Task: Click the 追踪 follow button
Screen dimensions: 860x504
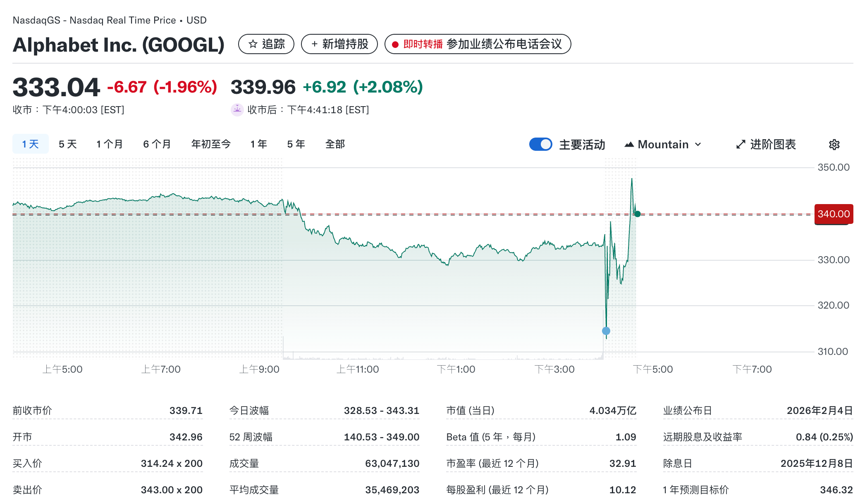Action: [x=266, y=44]
